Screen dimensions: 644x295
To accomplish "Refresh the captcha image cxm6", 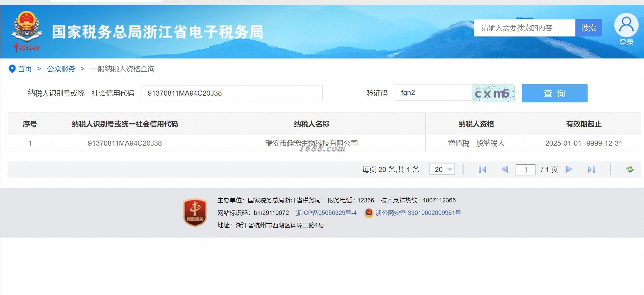I will pyautogui.click(x=493, y=93).
